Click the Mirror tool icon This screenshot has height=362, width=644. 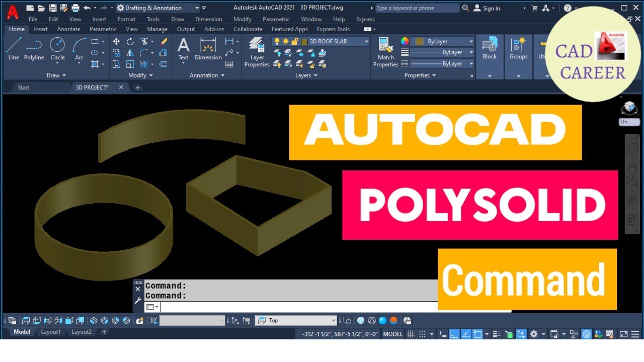tap(130, 53)
